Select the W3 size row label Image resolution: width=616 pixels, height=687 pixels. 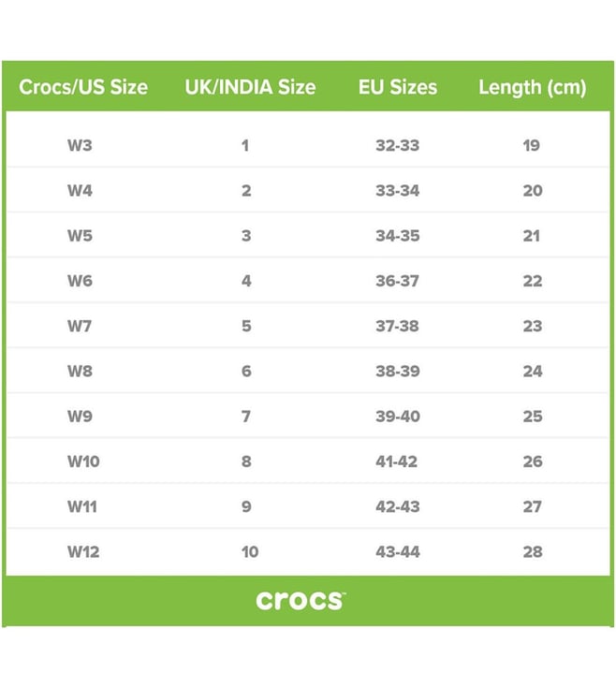pyautogui.click(x=80, y=145)
